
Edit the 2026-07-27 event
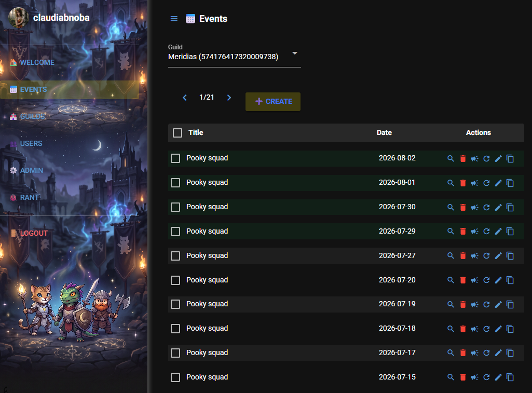pos(498,256)
